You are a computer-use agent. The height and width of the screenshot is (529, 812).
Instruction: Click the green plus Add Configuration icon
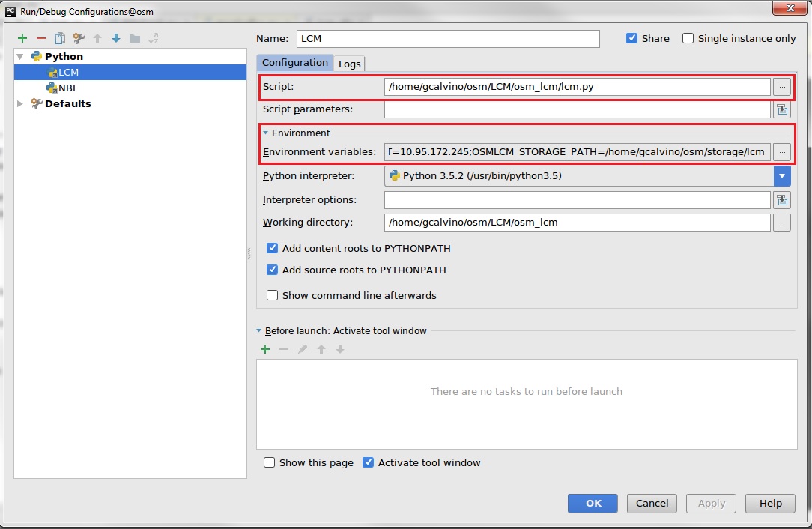coord(22,38)
